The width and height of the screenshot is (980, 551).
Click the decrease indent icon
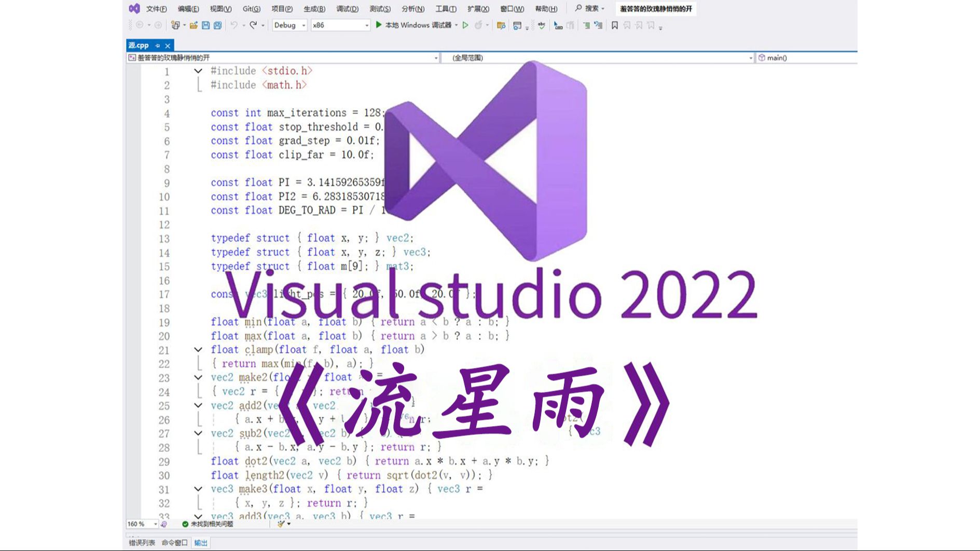598,25
